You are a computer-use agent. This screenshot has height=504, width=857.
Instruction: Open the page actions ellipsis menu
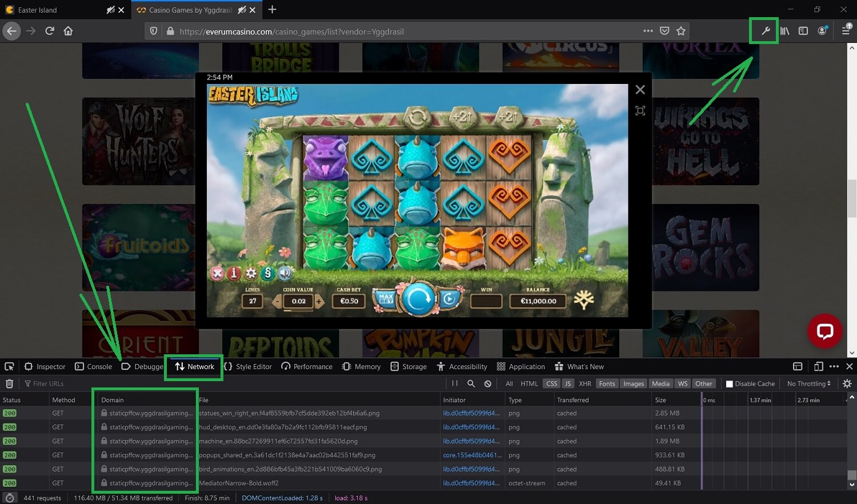(x=648, y=31)
